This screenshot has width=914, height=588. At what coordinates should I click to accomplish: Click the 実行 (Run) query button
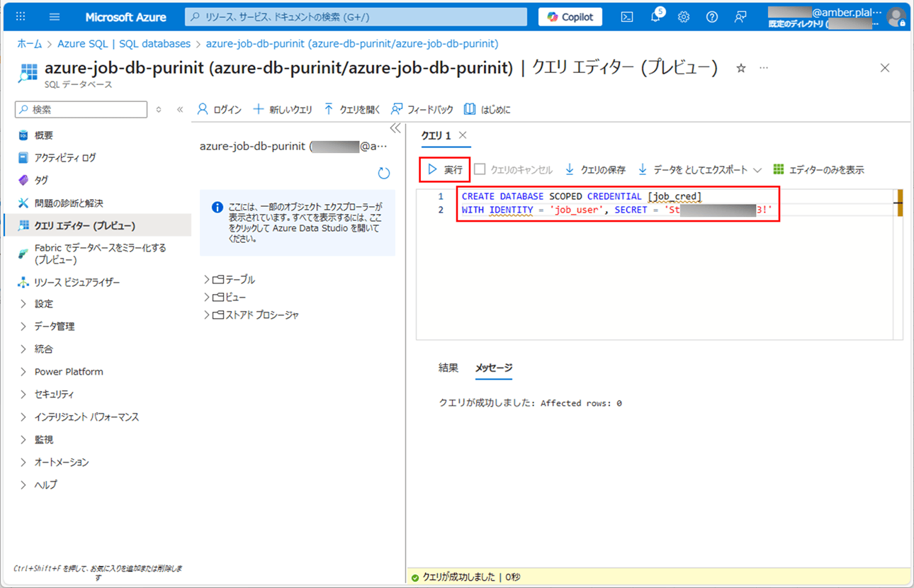point(445,170)
